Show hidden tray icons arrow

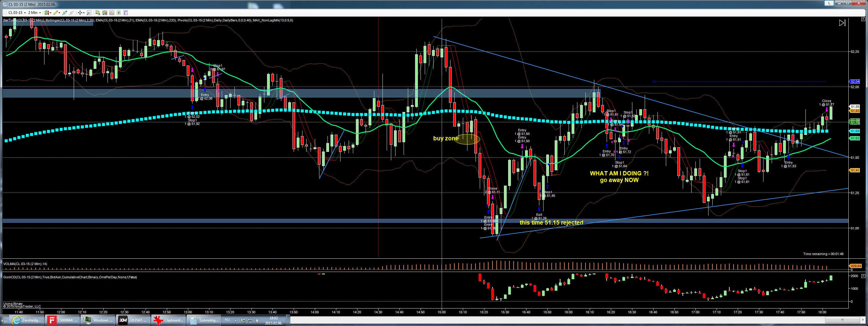(236, 320)
